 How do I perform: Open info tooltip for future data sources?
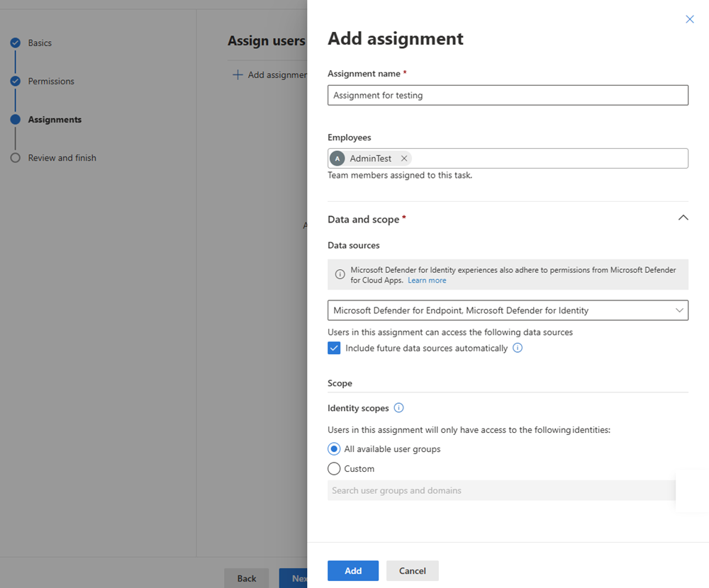coord(518,348)
